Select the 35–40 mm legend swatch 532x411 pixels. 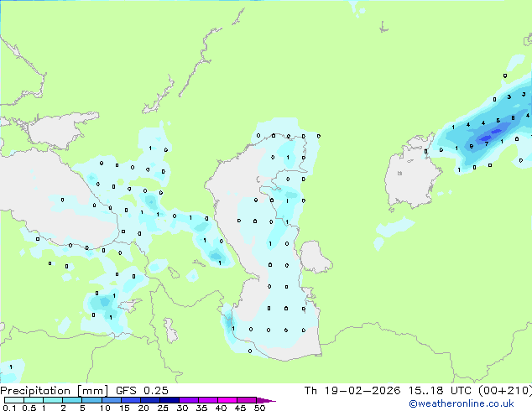pyautogui.click(x=208, y=400)
